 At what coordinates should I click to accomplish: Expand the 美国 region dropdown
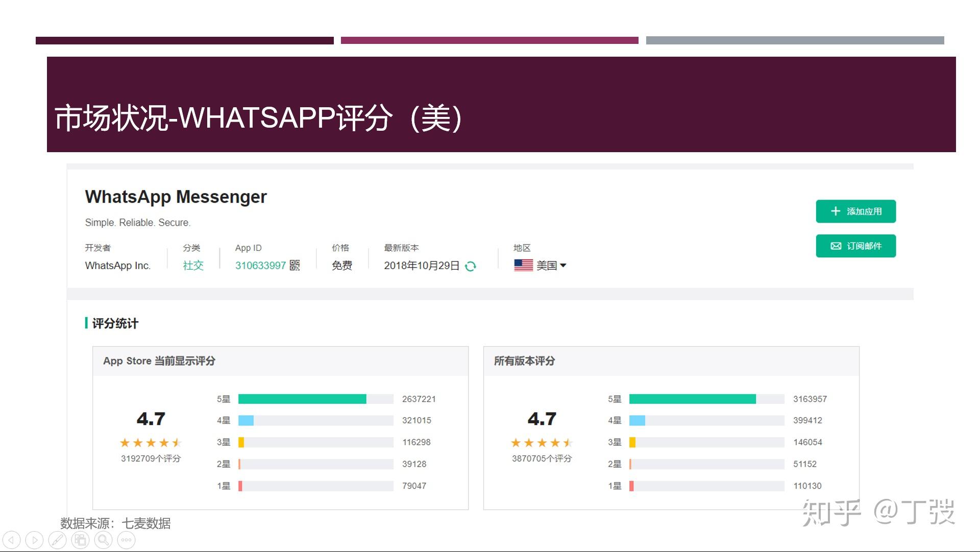[552, 266]
